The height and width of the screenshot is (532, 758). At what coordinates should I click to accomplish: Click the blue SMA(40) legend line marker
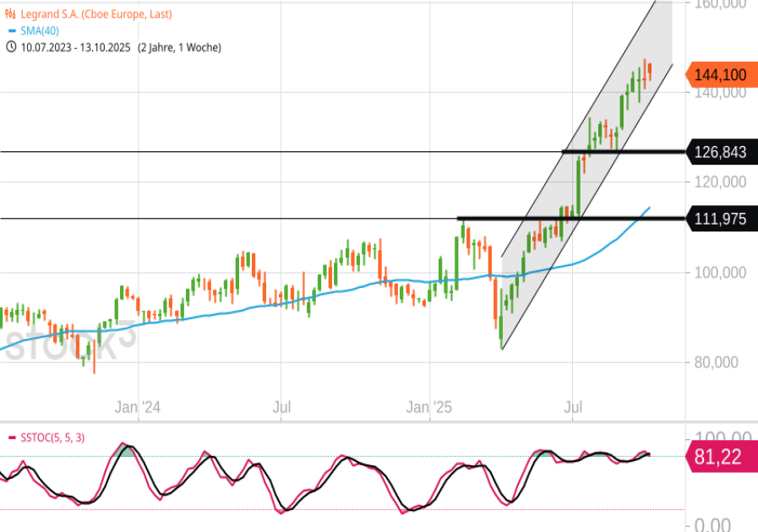10,31
